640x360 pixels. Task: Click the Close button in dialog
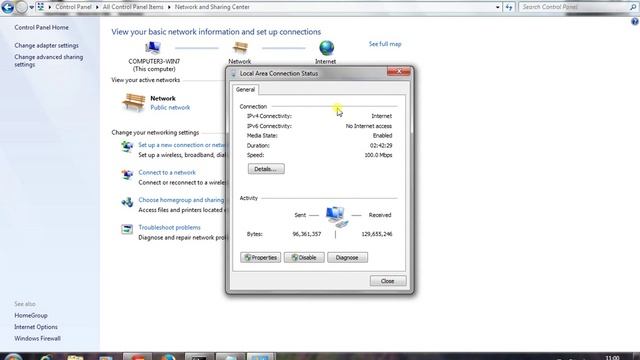388,281
